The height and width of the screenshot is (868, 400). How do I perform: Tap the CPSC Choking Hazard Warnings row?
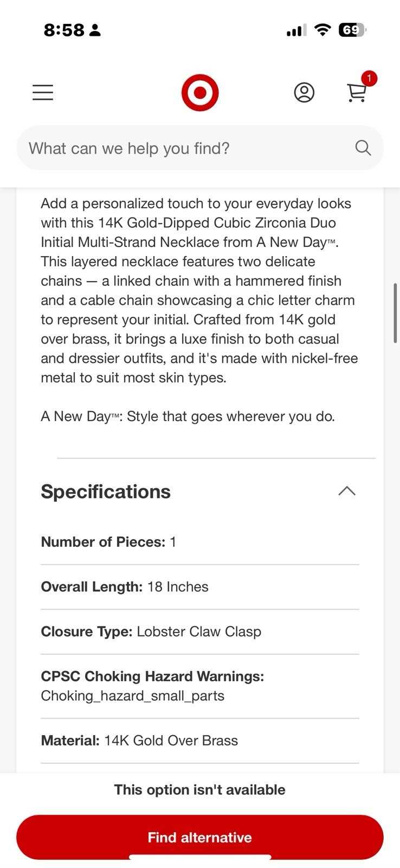click(200, 686)
